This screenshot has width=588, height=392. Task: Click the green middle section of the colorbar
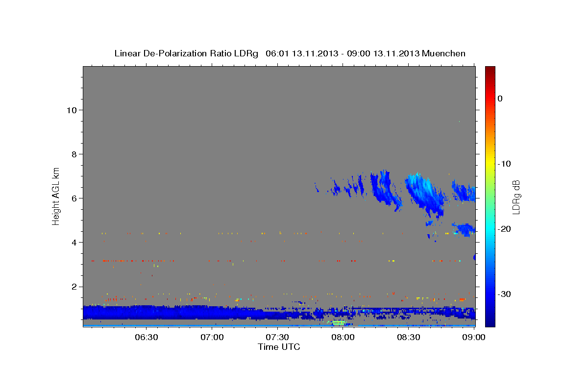coord(490,196)
